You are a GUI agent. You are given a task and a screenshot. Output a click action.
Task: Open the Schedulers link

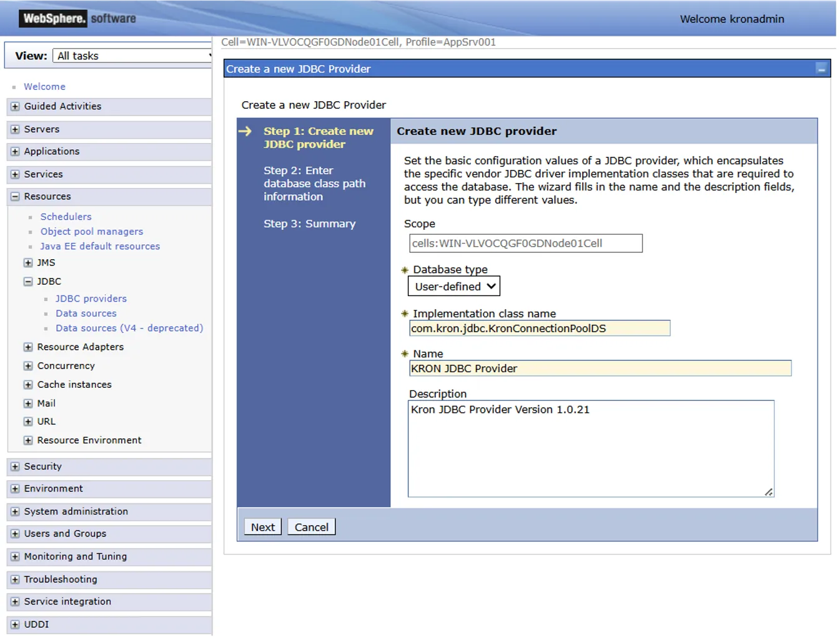click(66, 217)
